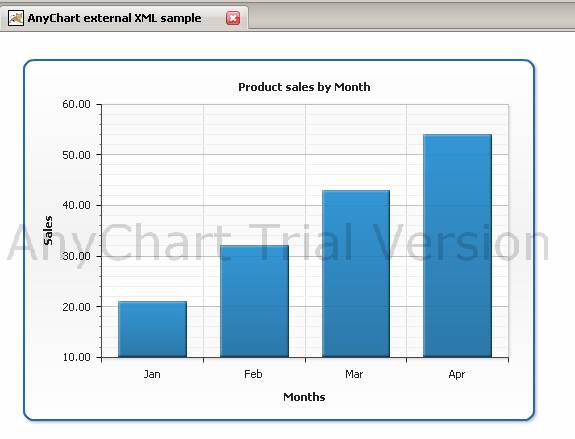Click the tab's page icon

coord(16,18)
